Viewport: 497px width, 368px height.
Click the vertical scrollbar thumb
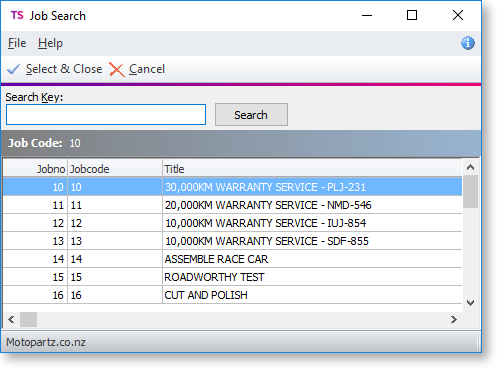(x=470, y=192)
